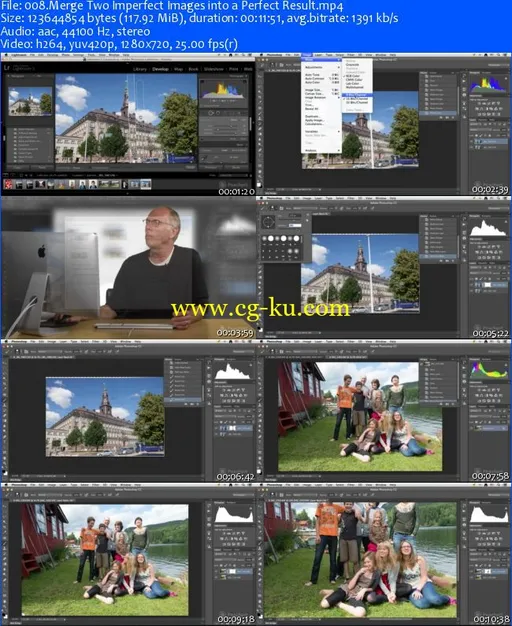Open the Slideshow module in Lightroom frame
This screenshot has height=626, width=512.
[213, 69]
